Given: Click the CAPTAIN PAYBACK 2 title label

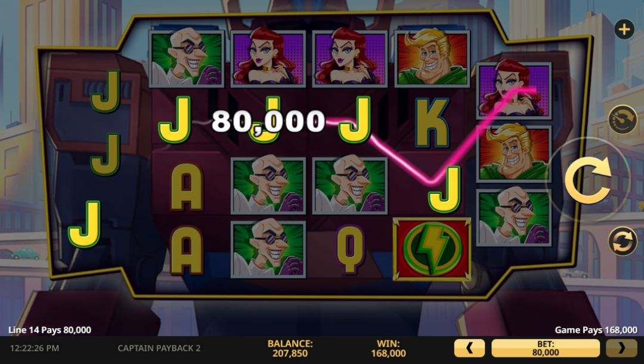Looking at the screenshot, I should tap(159, 348).
